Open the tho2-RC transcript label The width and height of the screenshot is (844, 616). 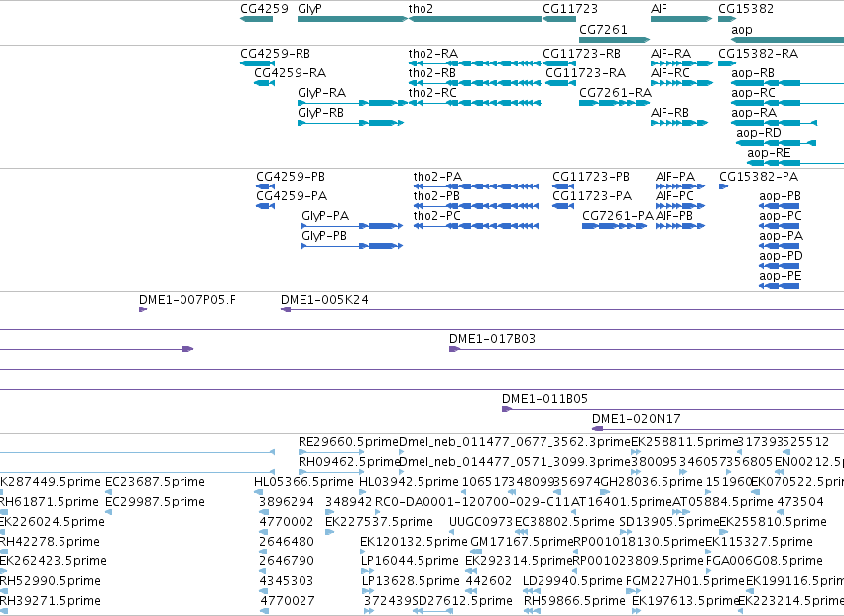(x=432, y=93)
